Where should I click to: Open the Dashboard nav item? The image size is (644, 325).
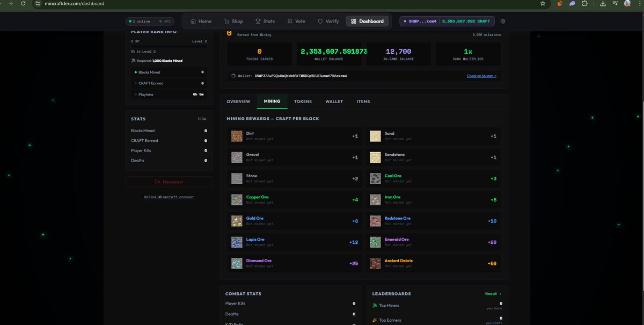(368, 21)
